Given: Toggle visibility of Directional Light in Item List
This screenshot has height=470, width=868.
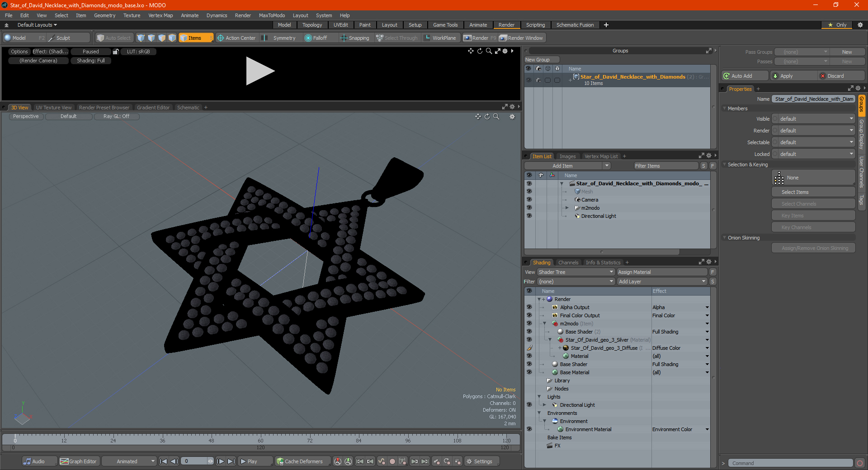Looking at the screenshot, I should coord(529,216).
